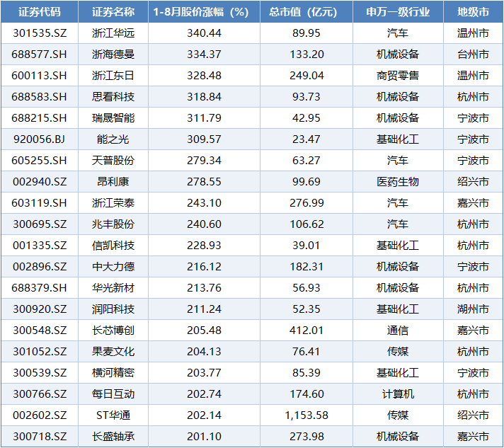Click the 浙海德曼 security name cell
Viewport: 504px width, 448px height.
(x=113, y=54)
